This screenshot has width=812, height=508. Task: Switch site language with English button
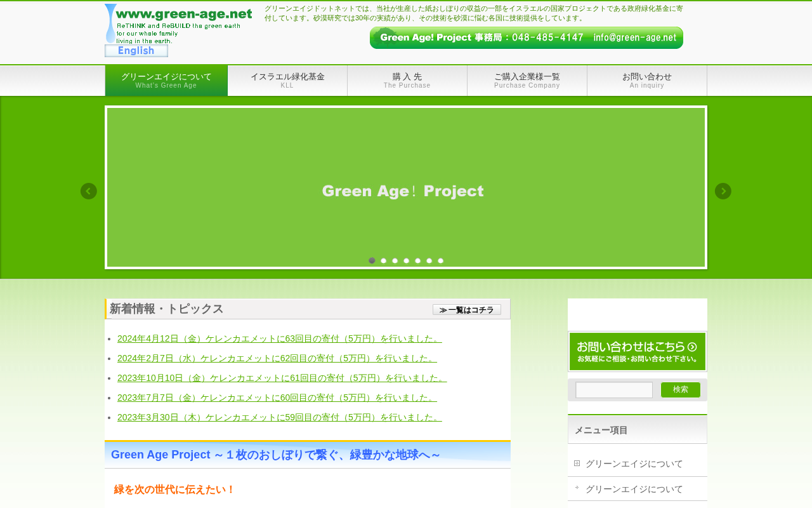[136, 51]
